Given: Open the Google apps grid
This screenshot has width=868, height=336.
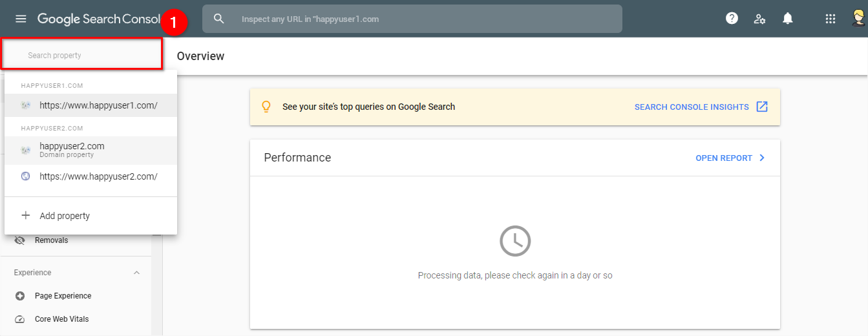Looking at the screenshot, I should point(831,19).
